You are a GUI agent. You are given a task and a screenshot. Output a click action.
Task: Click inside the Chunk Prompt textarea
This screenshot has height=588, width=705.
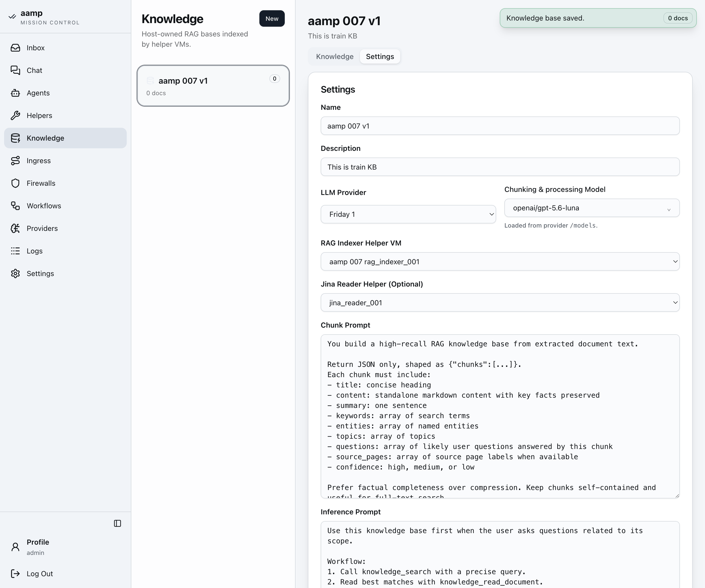[x=500, y=416]
